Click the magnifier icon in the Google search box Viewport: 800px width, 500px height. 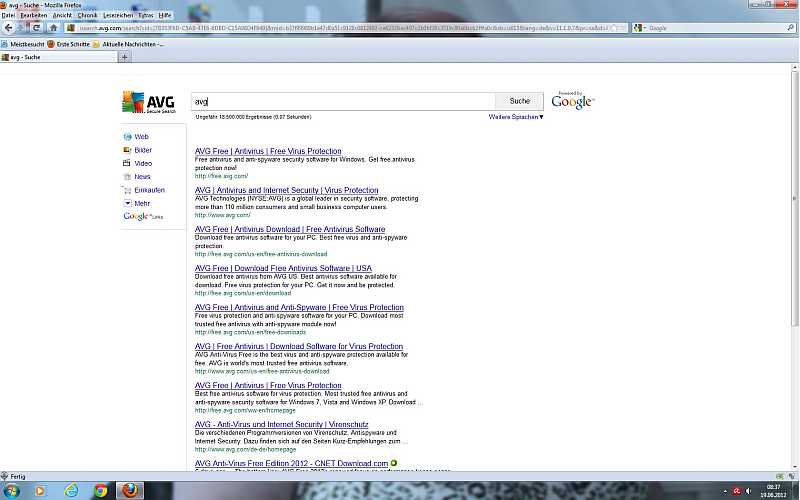790,28
